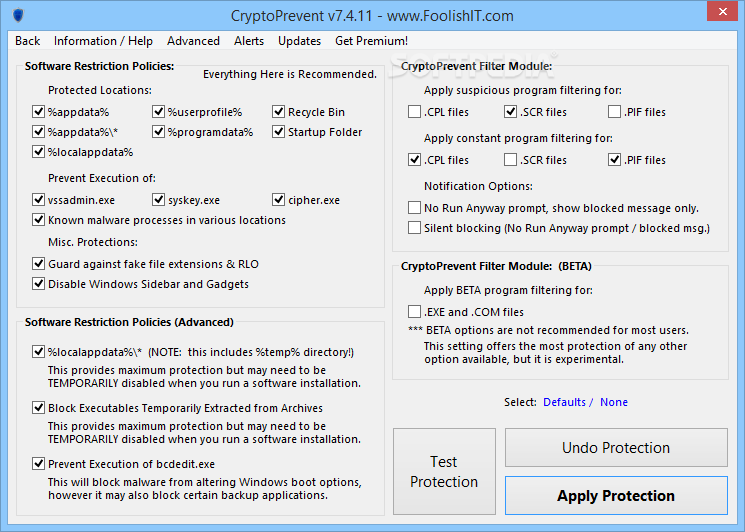745x532 pixels.
Task: Click the 'Protected Locations:' label
Action: [x=100, y=90]
